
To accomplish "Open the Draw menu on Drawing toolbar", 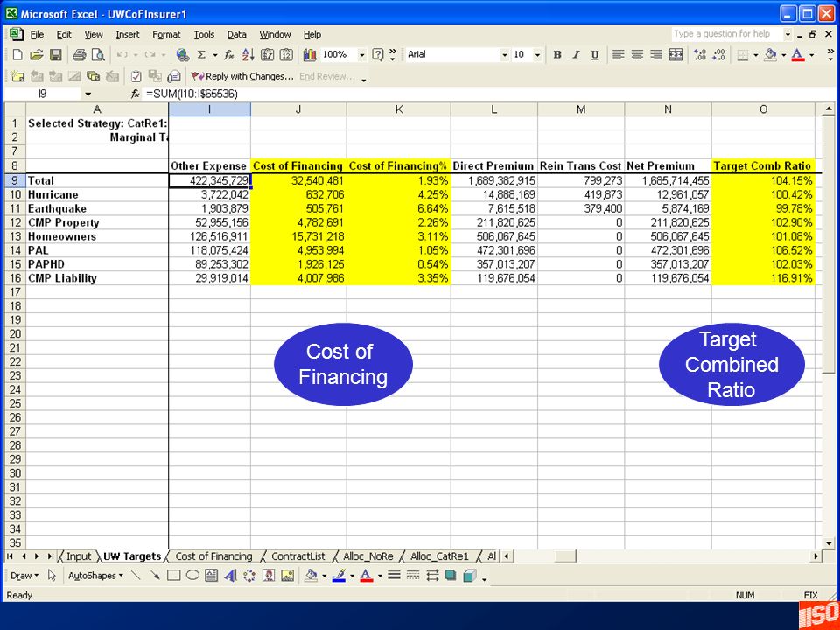I will [x=24, y=576].
